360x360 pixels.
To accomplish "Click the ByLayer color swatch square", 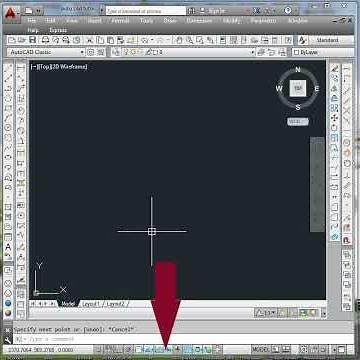I will coord(296,52).
